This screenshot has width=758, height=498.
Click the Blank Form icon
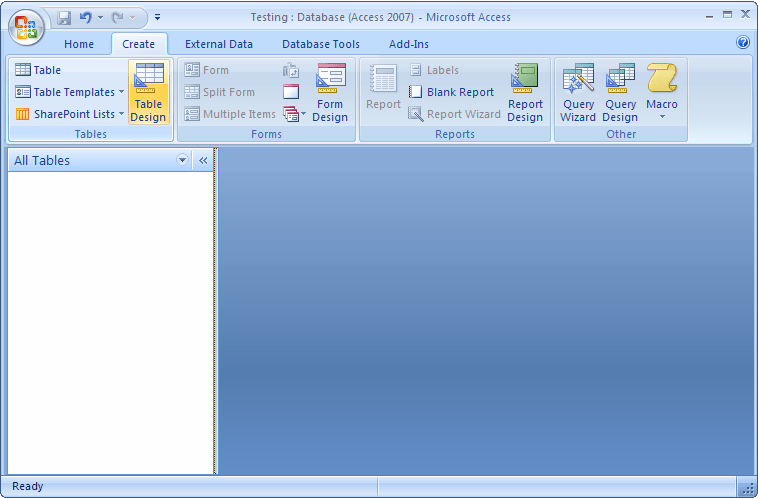[291, 92]
